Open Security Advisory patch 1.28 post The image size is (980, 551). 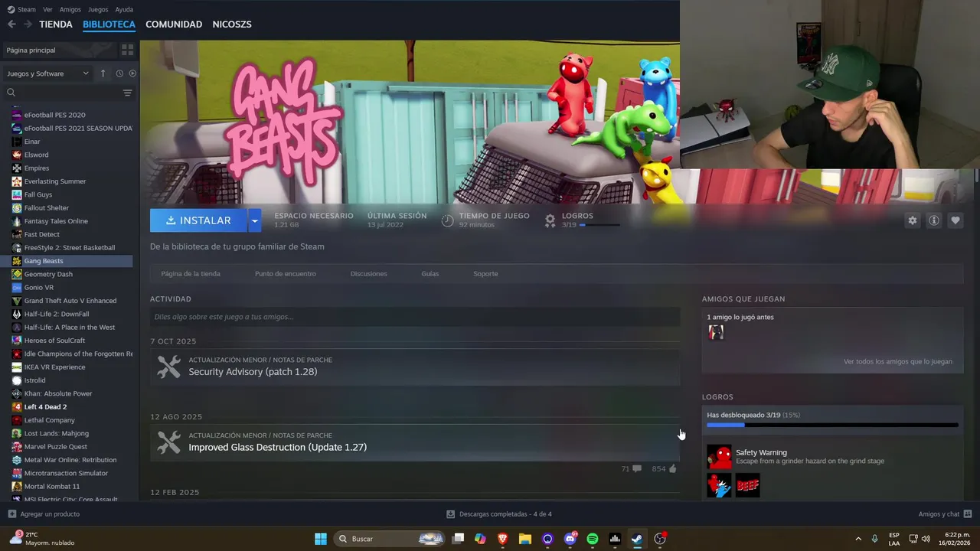[415, 367]
